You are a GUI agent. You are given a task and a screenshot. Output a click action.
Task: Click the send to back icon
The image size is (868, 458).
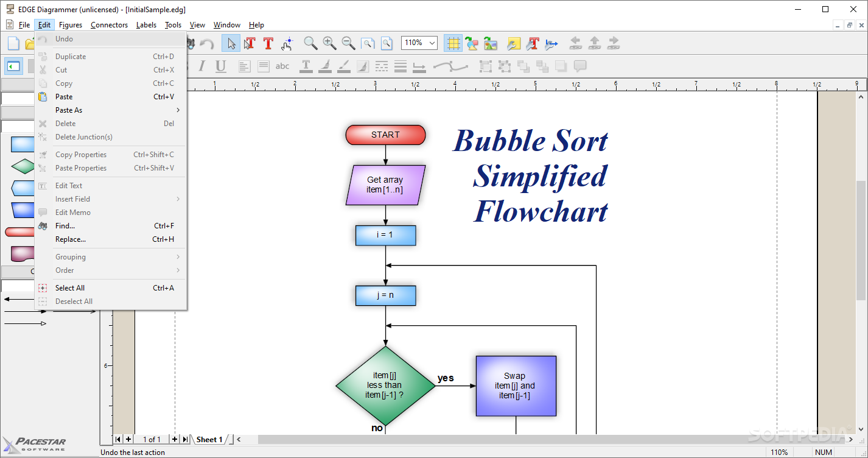click(542, 66)
